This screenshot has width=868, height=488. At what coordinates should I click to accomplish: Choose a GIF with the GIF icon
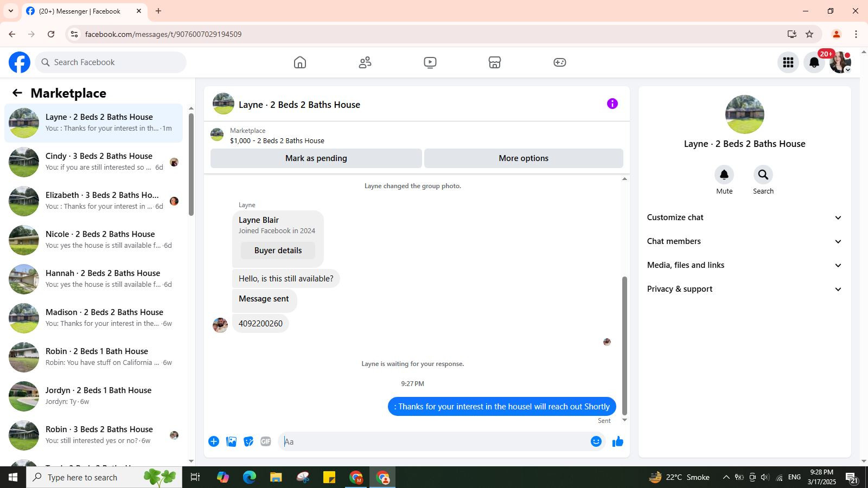coord(266,441)
